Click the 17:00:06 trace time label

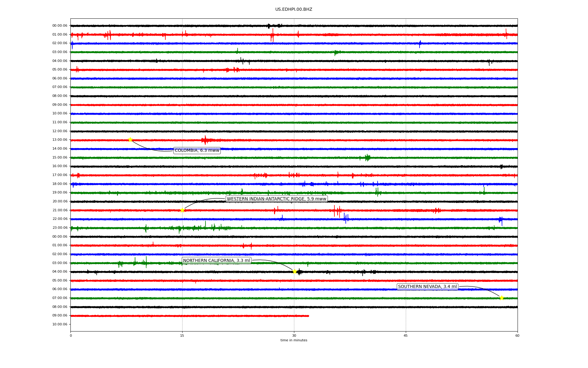pyautogui.click(x=60, y=175)
